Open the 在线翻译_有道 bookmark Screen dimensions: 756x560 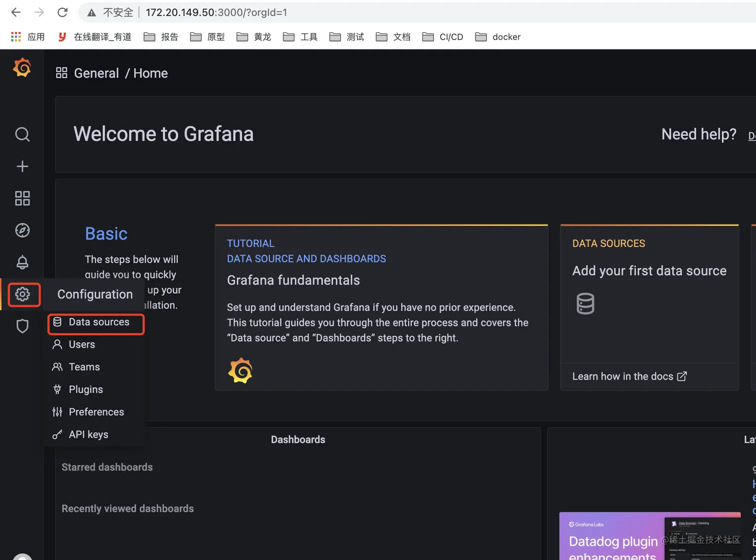[94, 37]
